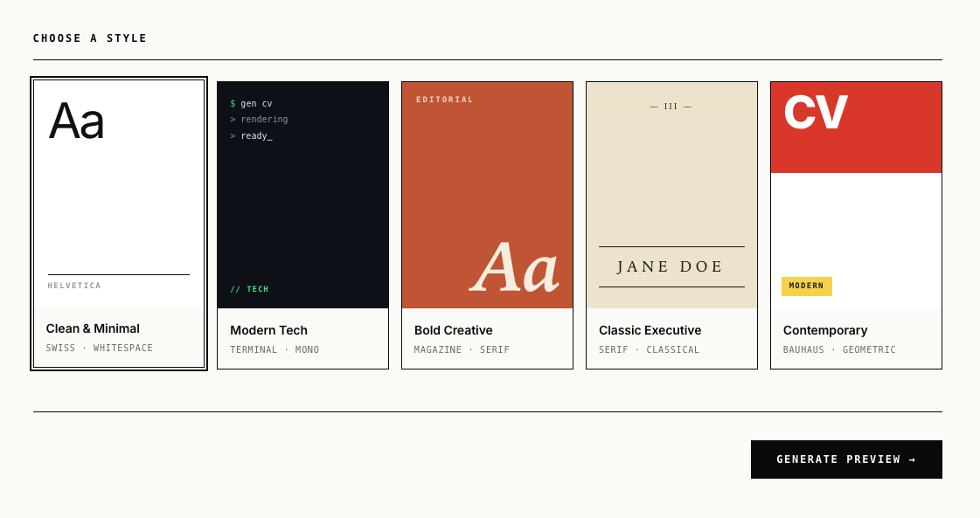Click the 'TERMINAL · MONO' subtitle
This screenshot has height=518, width=980.
tap(275, 350)
